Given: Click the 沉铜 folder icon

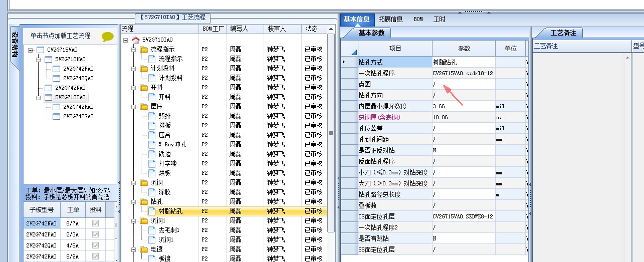Looking at the screenshot, I should pyautogui.click(x=144, y=182).
